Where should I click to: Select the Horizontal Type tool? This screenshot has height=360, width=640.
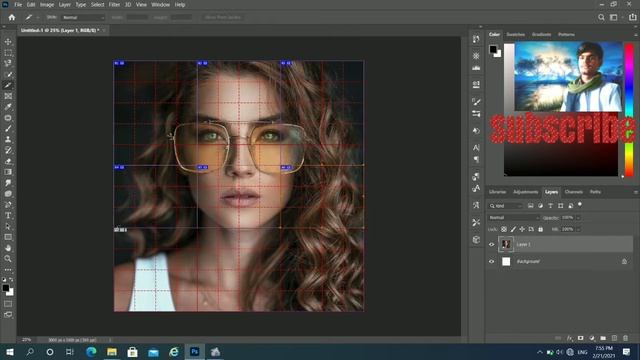point(8,215)
